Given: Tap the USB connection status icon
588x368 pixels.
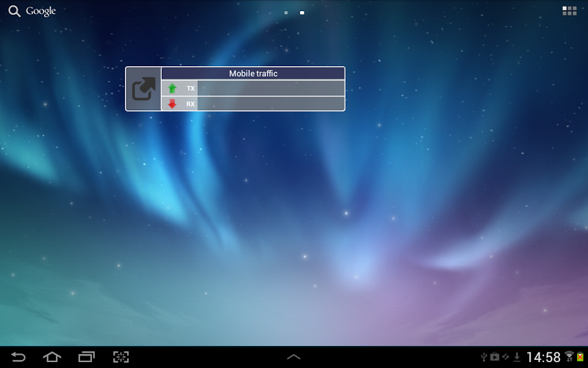Looking at the screenshot, I should point(484,357).
